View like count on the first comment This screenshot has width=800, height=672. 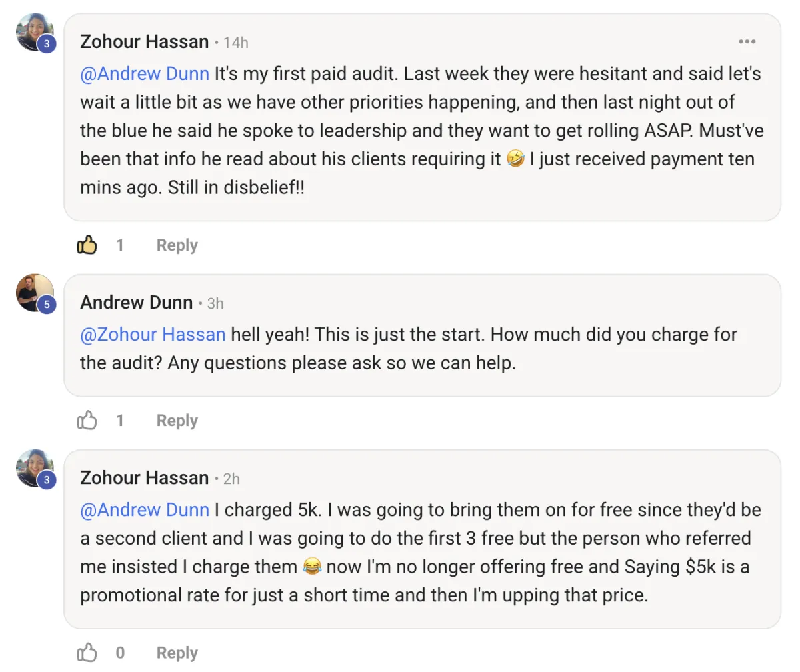pos(120,245)
